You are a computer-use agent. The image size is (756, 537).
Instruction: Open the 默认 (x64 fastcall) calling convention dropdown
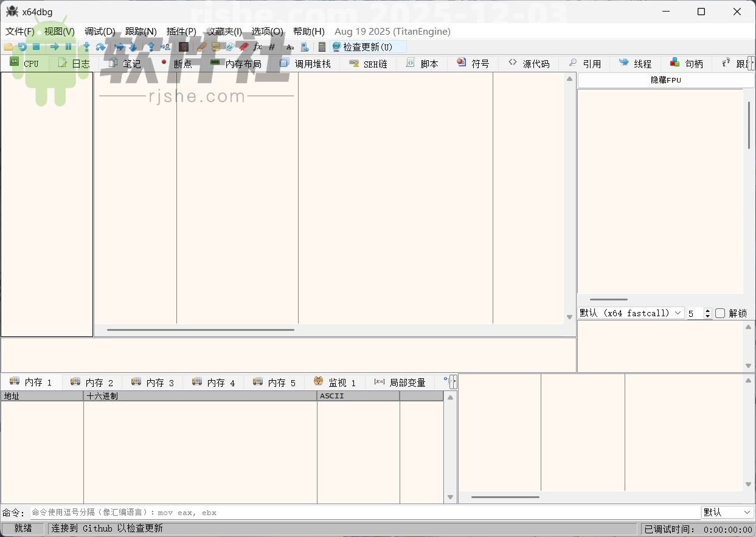point(678,313)
